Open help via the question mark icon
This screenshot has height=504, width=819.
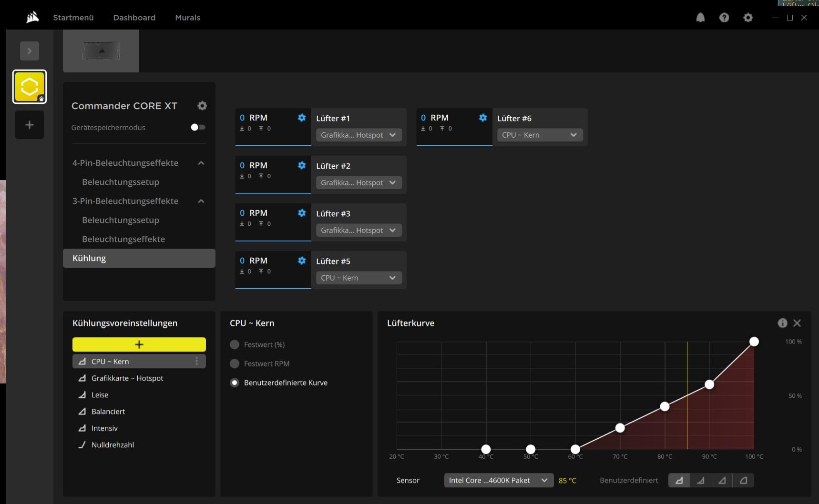724,18
